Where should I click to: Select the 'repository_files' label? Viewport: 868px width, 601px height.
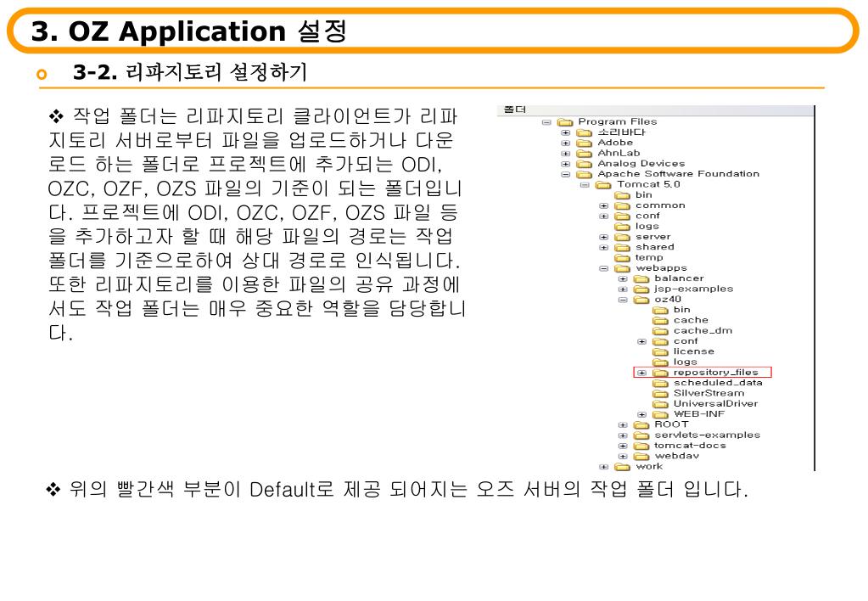tap(715, 373)
